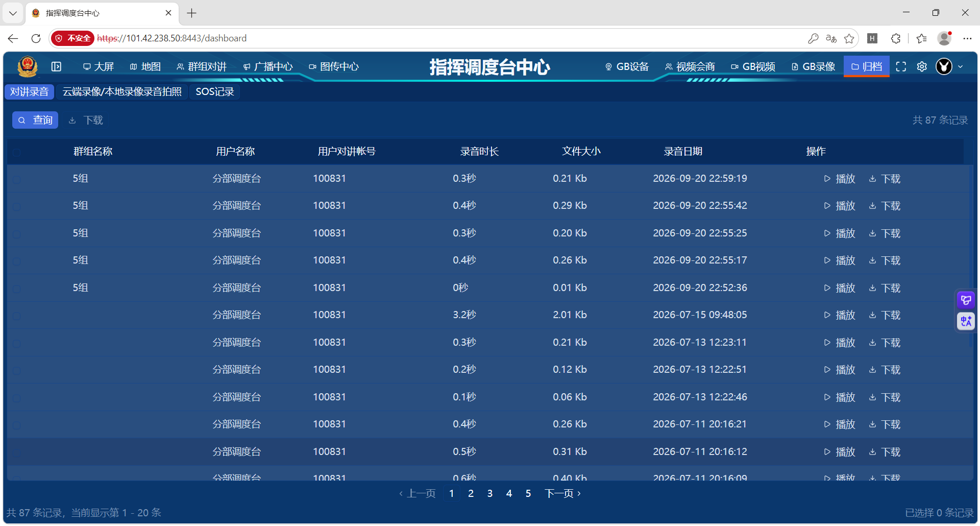Toggle the sidebar panel icon
This screenshot has height=526, width=980.
coord(56,66)
